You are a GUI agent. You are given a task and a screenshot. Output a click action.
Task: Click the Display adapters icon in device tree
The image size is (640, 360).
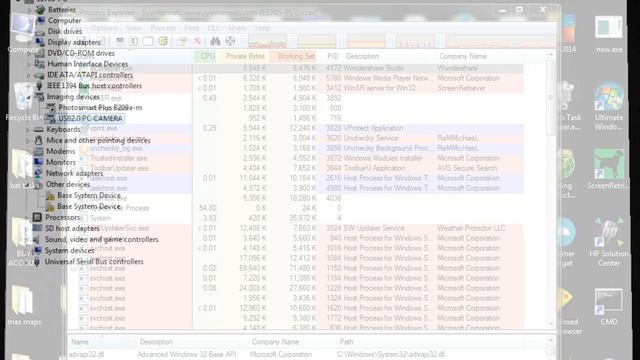tap(40, 42)
